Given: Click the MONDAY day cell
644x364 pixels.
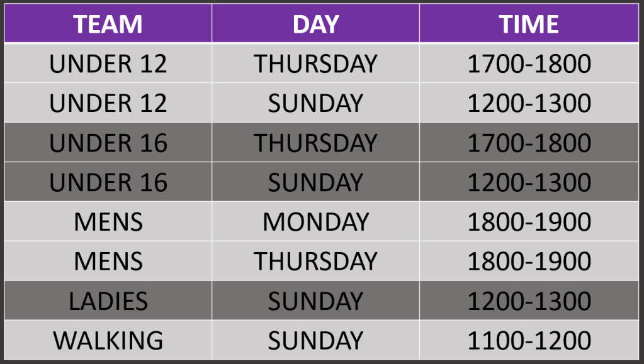Looking at the screenshot, I should click(x=315, y=222).
